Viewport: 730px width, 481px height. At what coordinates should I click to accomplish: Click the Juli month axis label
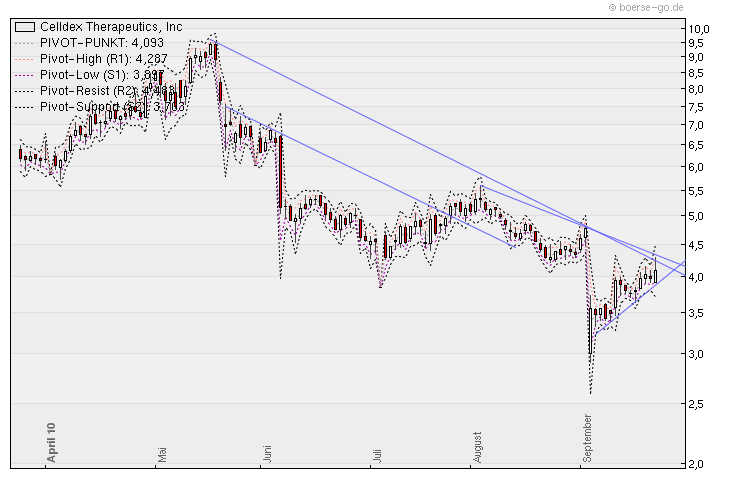click(378, 454)
